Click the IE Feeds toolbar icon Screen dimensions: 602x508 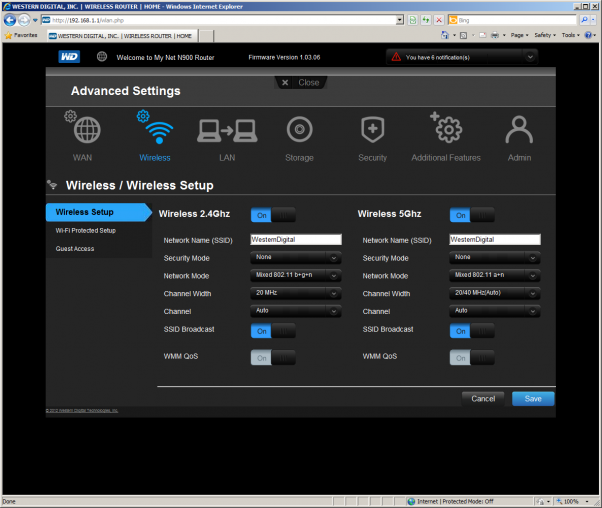coord(463,35)
